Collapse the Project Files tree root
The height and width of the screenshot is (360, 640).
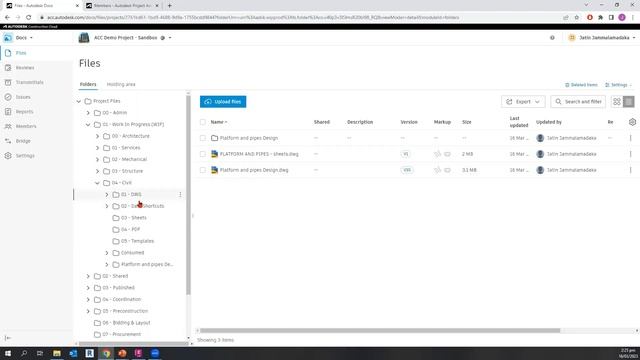79,101
